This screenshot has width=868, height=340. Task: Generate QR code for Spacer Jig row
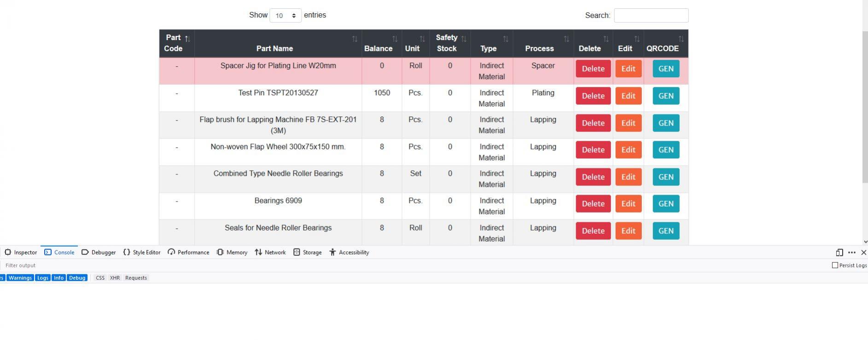pyautogui.click(x=666, y=69)
